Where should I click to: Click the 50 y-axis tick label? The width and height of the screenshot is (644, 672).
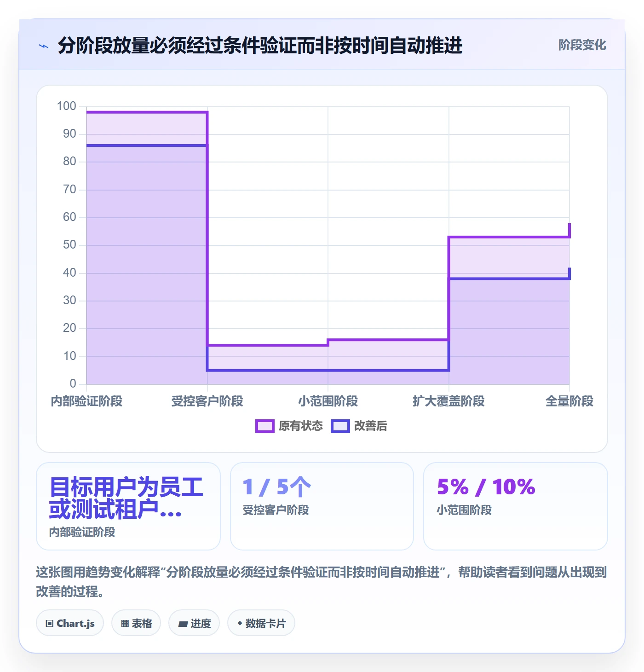click(69, 245)
